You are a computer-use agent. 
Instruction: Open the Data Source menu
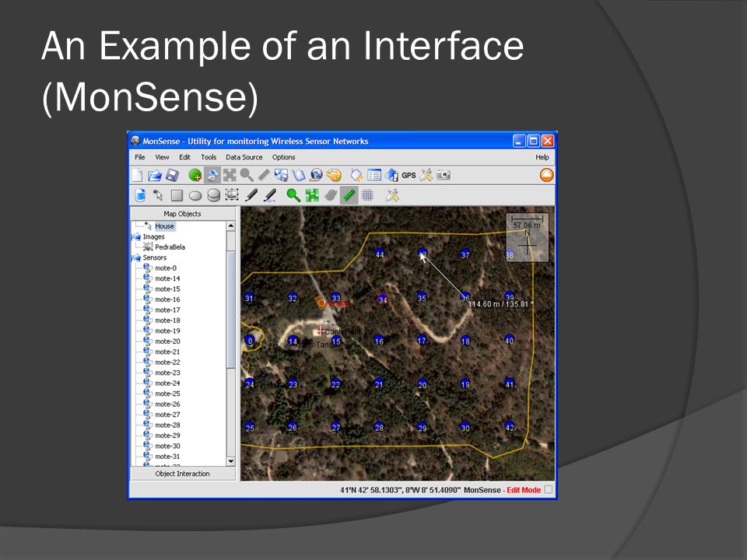[244, 157]
